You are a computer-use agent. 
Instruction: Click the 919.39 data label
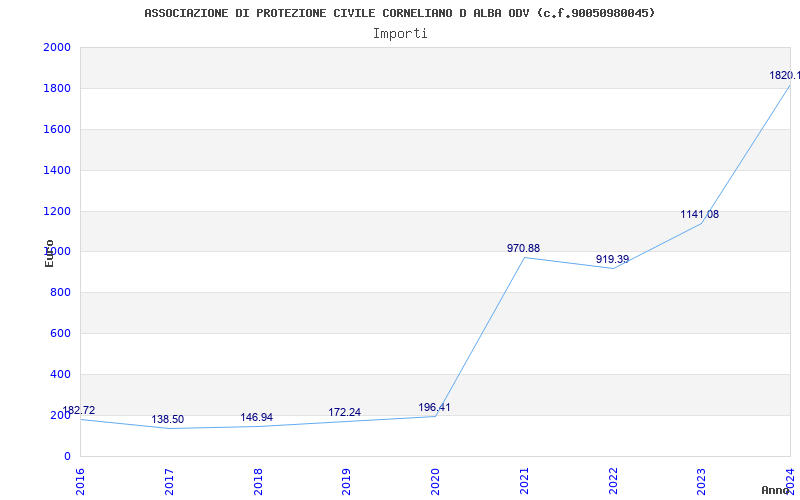coord(612,259)
